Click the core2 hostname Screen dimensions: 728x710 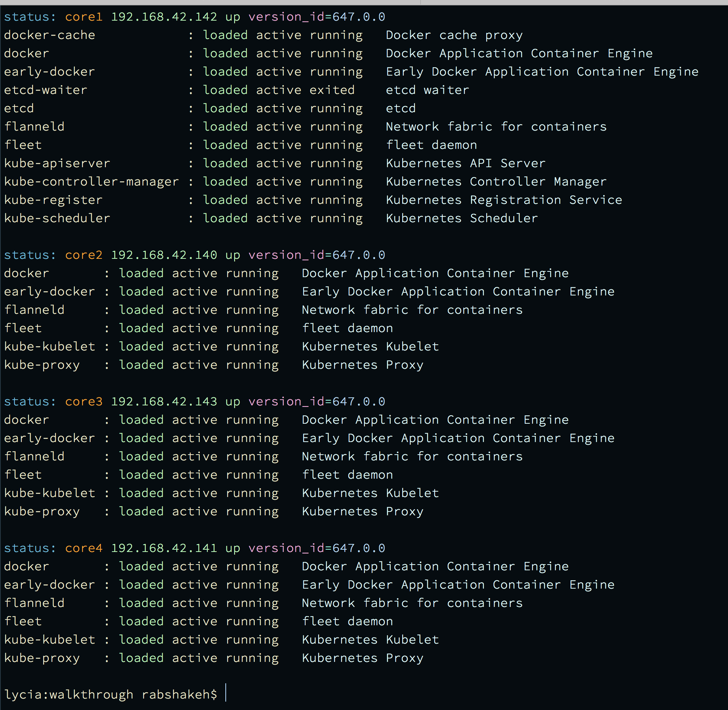[84, 255]
